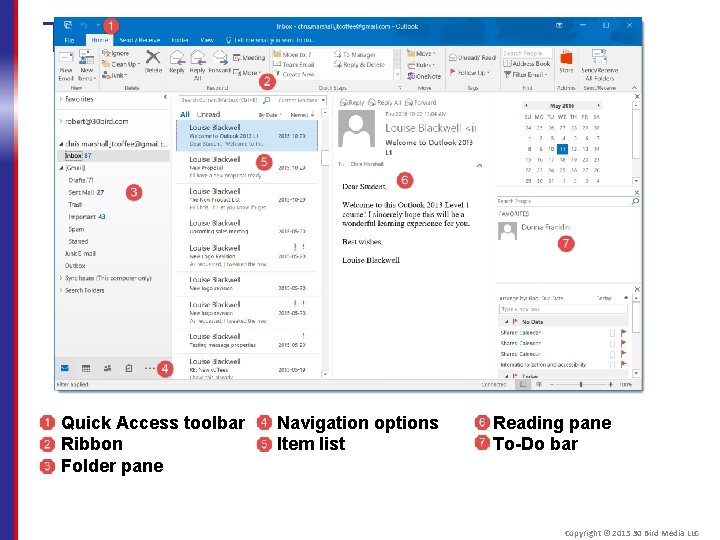Show All messages filter

tap(185, 114)
